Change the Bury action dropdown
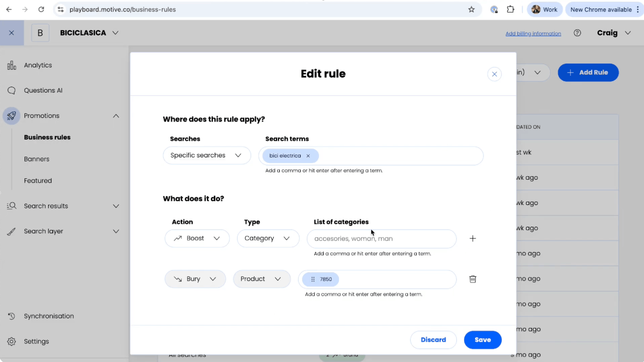This screenshot has height=362, width=644. click(x=195, y=279)
